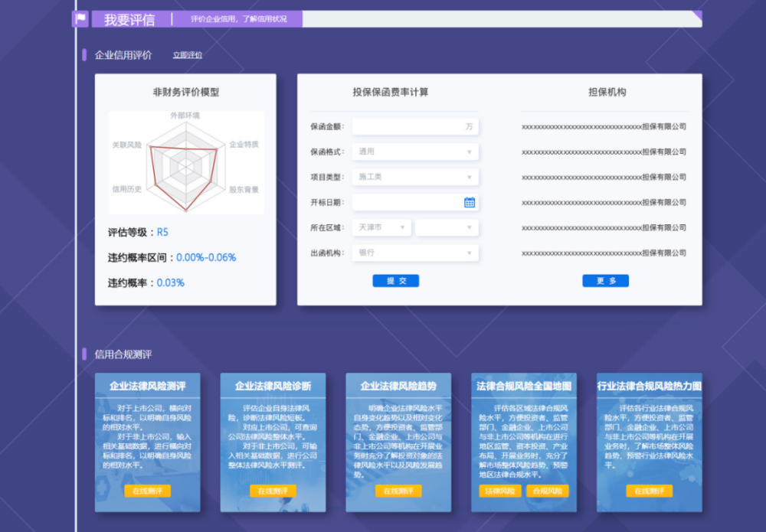Start 在线测评 under 企业法律风险测评
766x532 pixels.
click(147, 491)
